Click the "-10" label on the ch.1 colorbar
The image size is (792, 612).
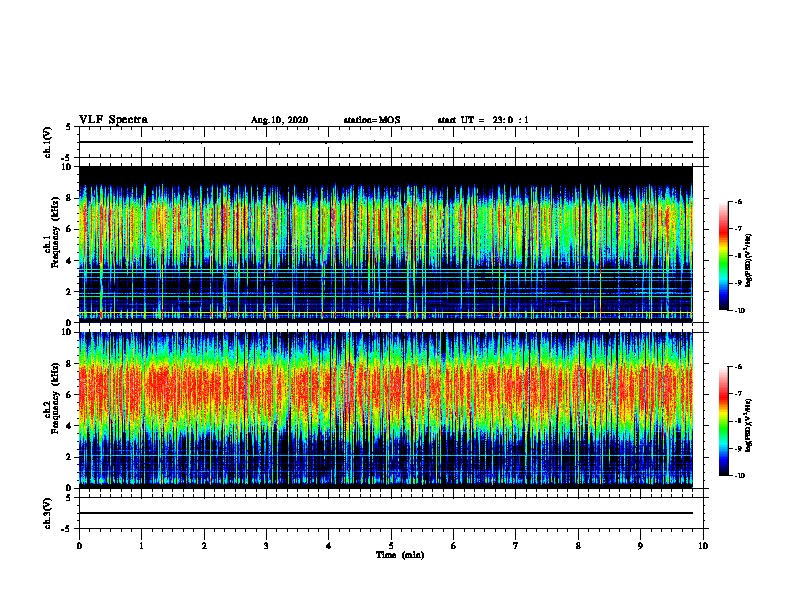coord(739,311)
